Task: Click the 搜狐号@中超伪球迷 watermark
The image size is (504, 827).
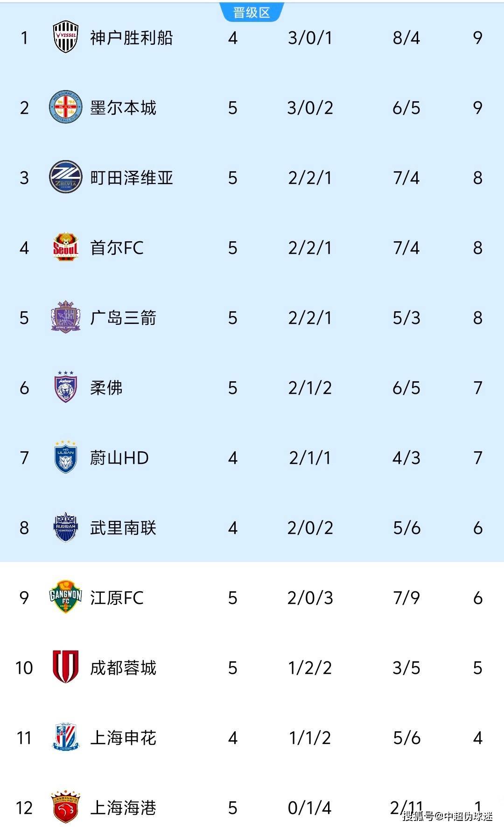Action: pos(448,816)
